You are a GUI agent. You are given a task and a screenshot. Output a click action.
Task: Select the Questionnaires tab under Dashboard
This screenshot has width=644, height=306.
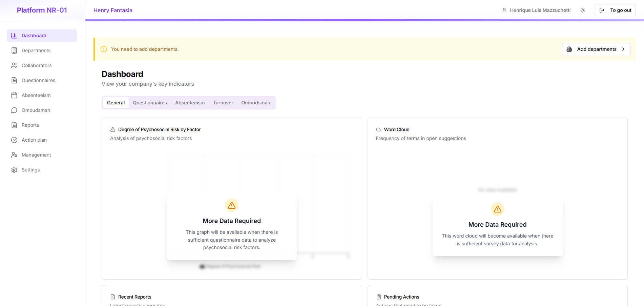point(150,102)
